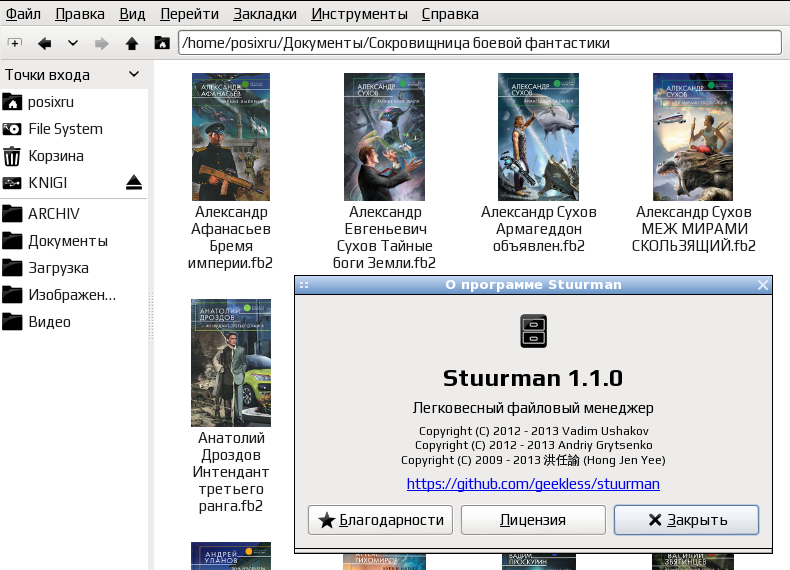Open the Закладки menu
The height and width of the screenshot is (570, 790).
pos(265,14)
